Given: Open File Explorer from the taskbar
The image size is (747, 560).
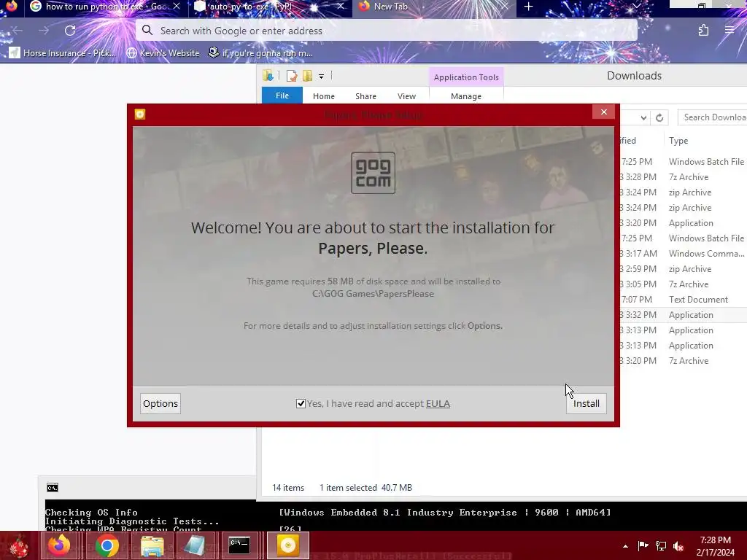Looking at the screenshot, I should pos(152,545).
